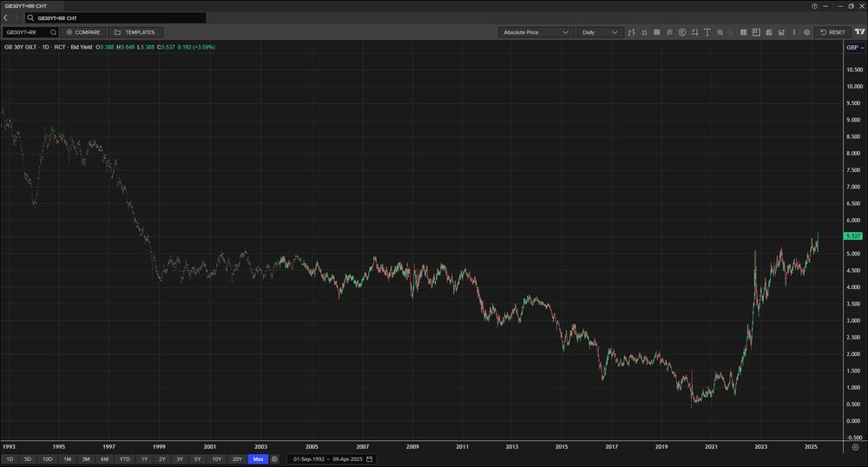Viewport: 868px width, 467px height.
Task: Select the 2Y time range
Action: [x=162, y=459]
